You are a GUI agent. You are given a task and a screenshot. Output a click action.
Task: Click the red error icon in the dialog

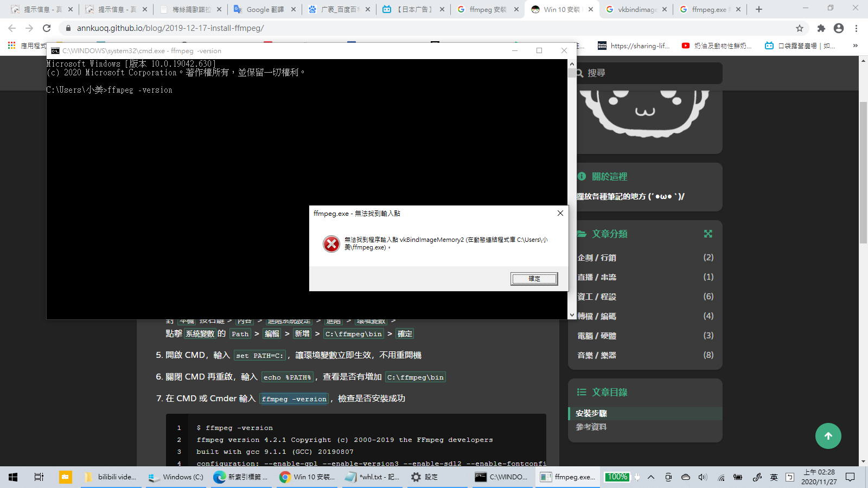click(x=331, y=244)
